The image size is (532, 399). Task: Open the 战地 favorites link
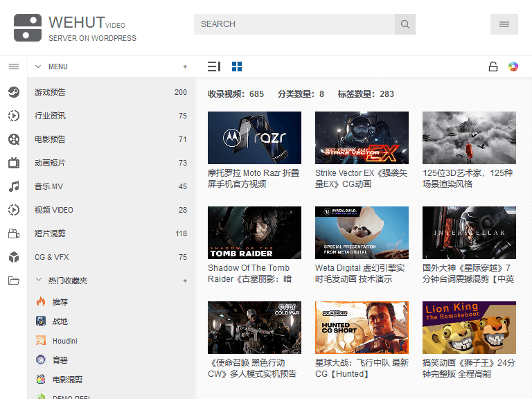(60, 321)
